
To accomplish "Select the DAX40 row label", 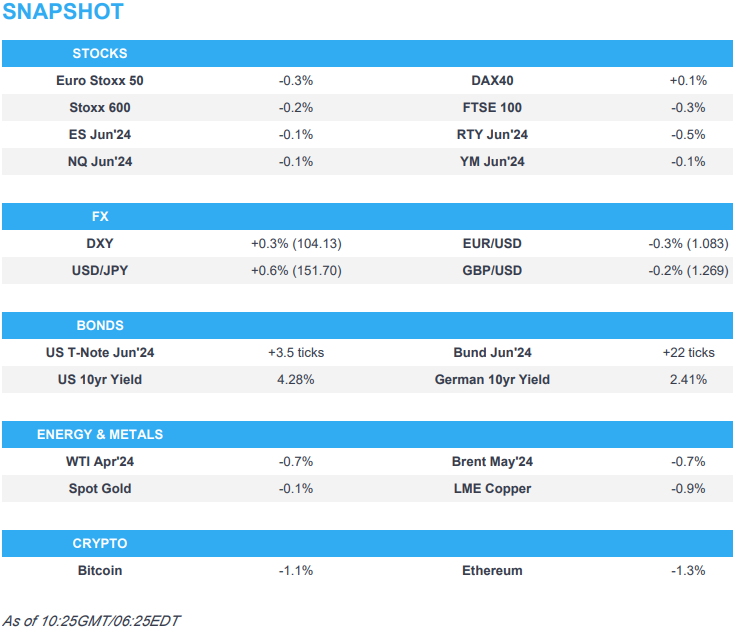I will (x=492, y=80).
